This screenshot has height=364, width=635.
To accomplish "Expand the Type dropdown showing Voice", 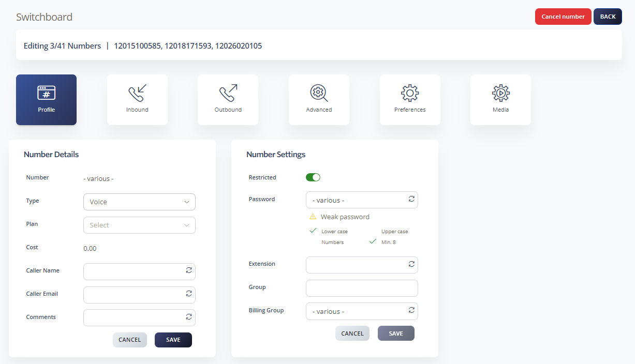I will click(x=139, y=202).
